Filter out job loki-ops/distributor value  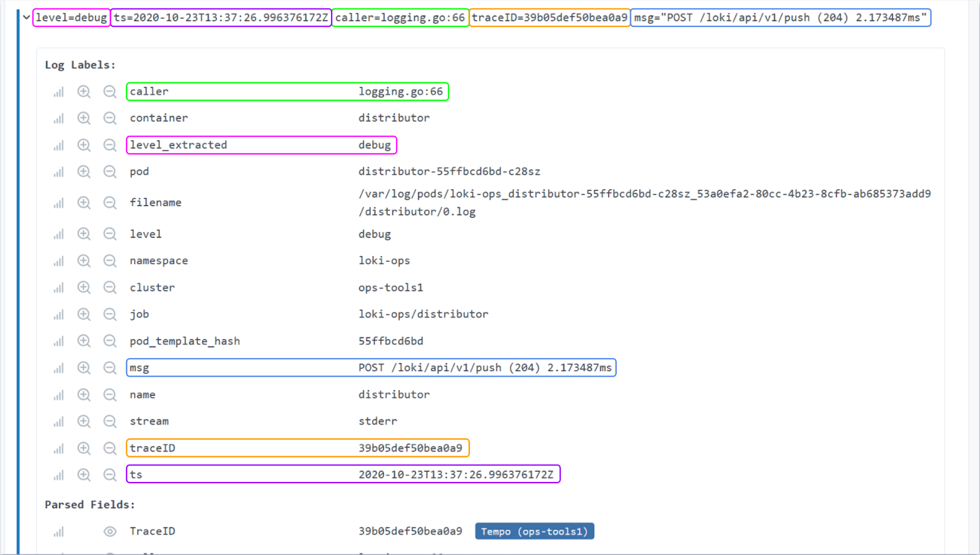[x=110, y=314]
